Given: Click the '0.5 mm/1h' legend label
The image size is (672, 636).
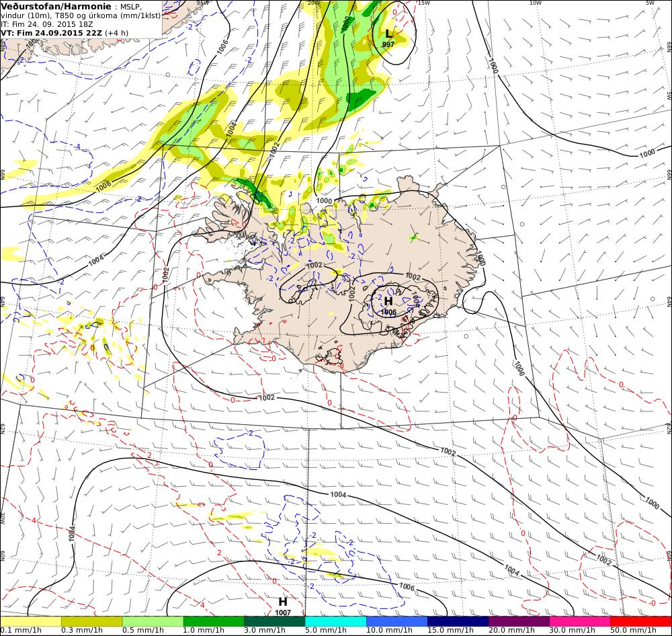Looking at the screenshot, I should tap(143, 631).
